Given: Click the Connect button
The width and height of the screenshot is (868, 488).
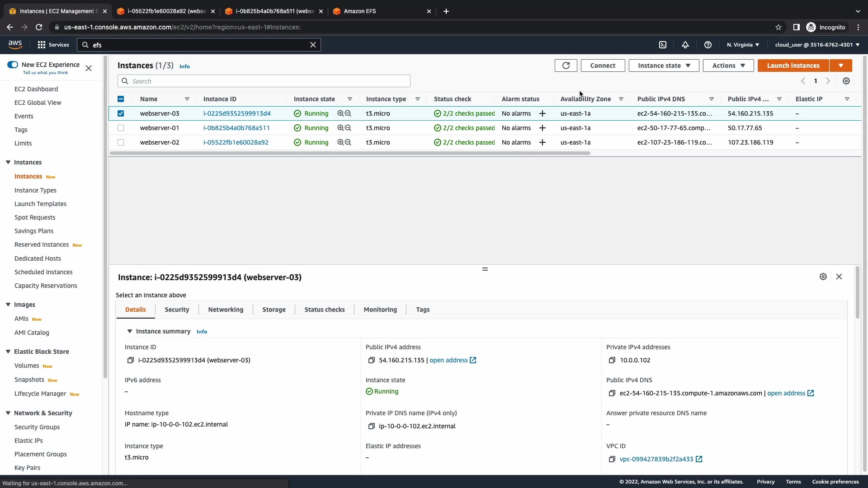Looking at the screenshot, I should 603,66.
